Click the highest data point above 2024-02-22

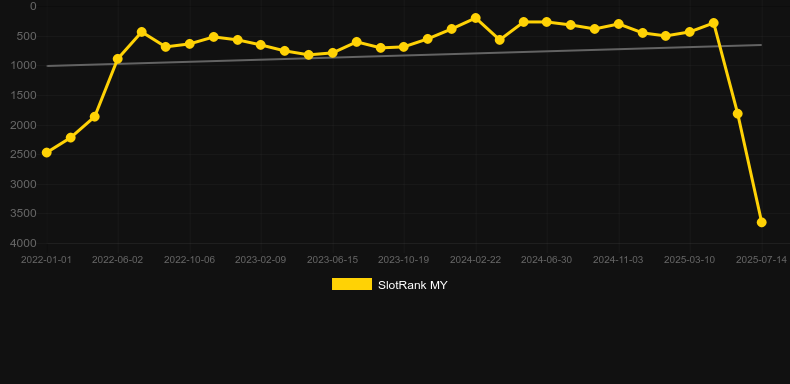[475, 18]
